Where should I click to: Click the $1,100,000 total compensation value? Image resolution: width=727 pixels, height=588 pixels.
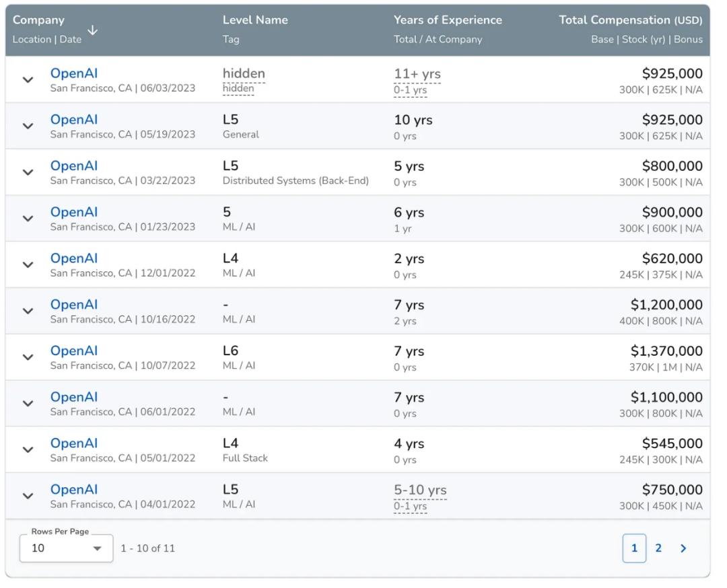click(x=666, y=398)
